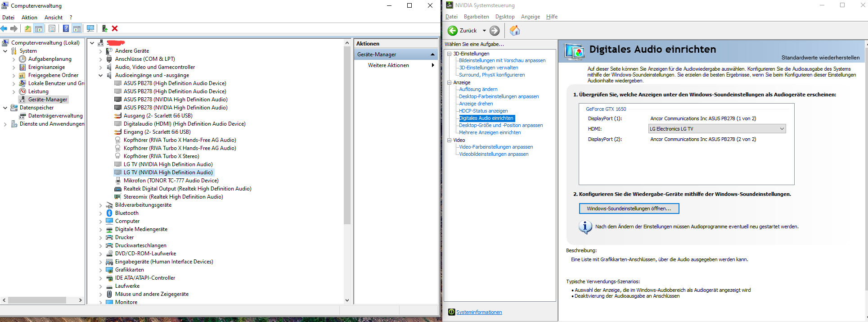Click the device list vertical scrollbar

(347, 135)
